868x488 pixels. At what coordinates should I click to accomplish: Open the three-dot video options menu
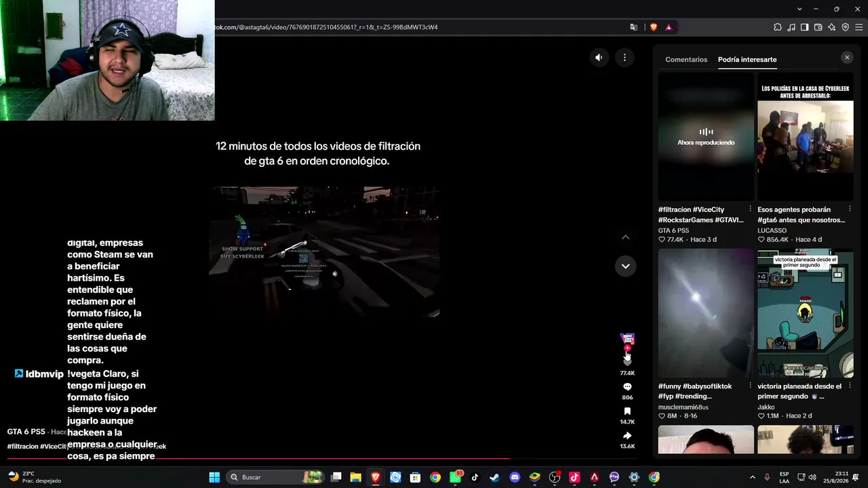point(625,58)
